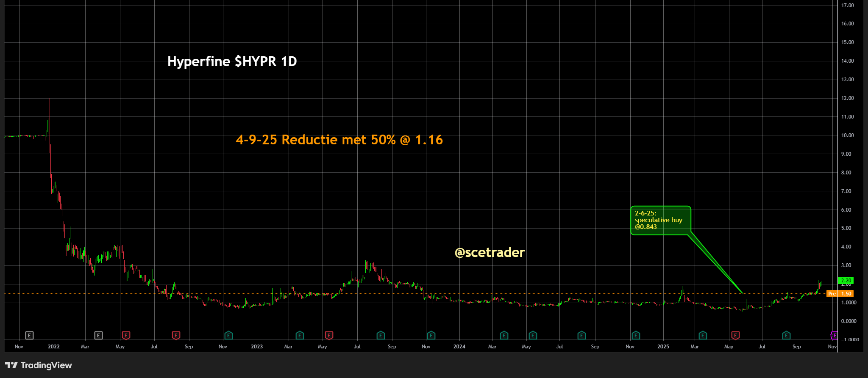Screen dimensions: 868x378
Task: Select the red earnings marker before Sep 2022
Action: coord(176,335)
